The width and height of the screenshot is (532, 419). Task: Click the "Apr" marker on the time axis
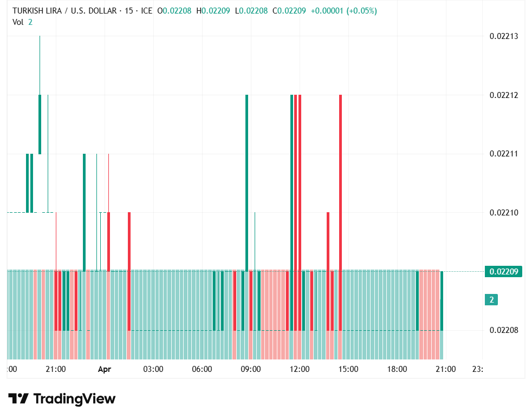coord(104,369)
